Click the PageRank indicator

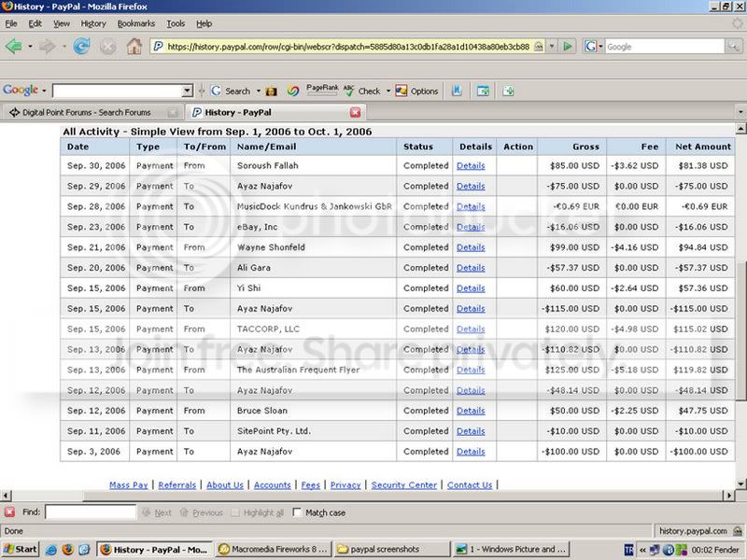point(322,90)
